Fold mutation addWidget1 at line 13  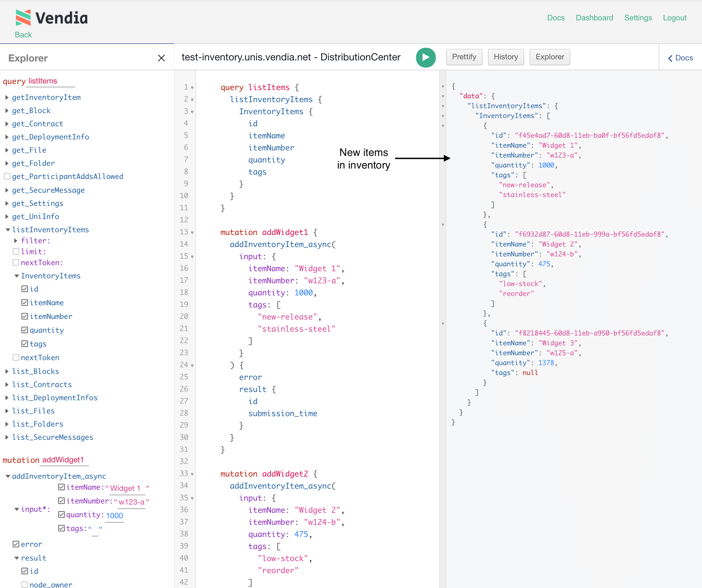click(x=192, y=233)
